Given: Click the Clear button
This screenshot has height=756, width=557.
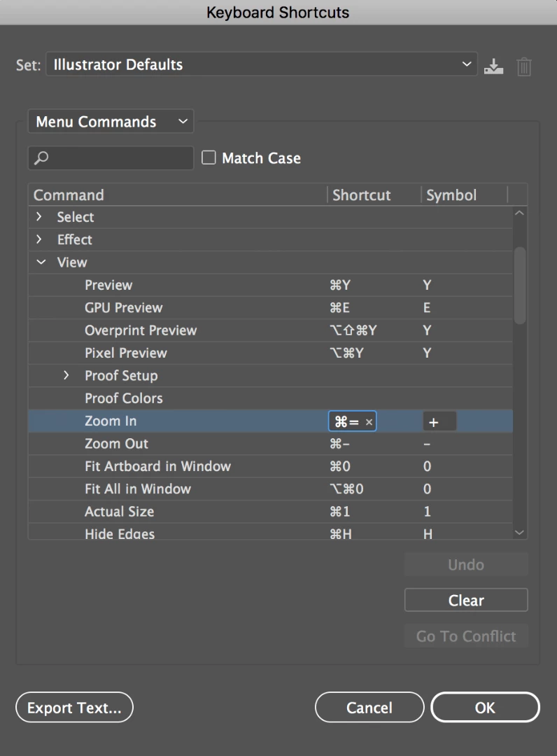Looking at the screenshot, I should coord(466,601).
